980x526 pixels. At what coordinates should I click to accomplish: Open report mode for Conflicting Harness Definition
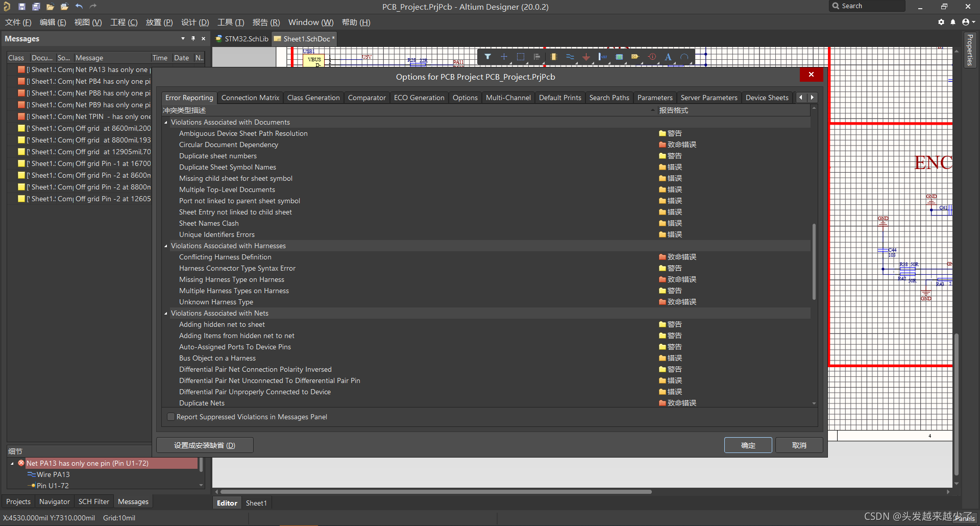tap(677, 257)
